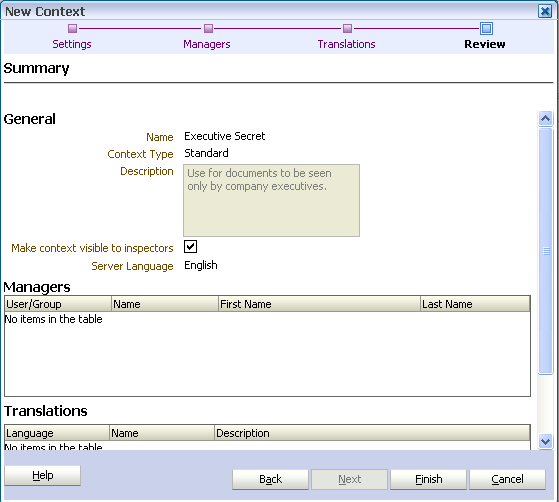The image size is (559, 502).
Task: Click the Server Language label
Action: (x=132, y=266)
